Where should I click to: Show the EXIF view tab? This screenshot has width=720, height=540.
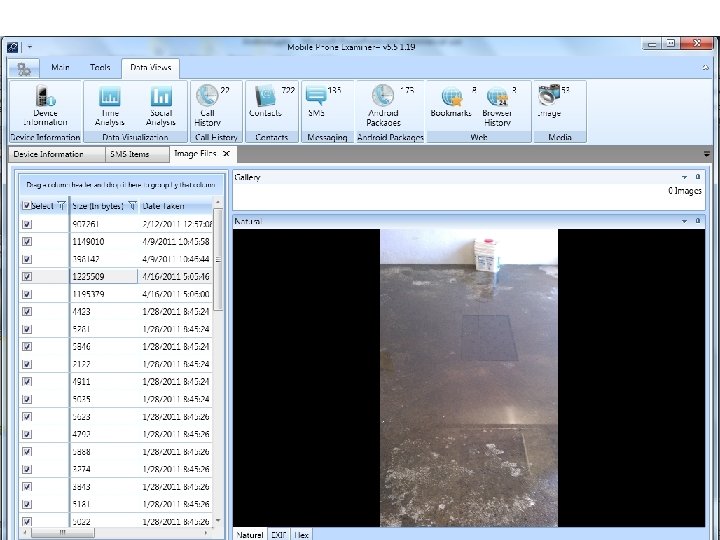(x=278, y=534)
